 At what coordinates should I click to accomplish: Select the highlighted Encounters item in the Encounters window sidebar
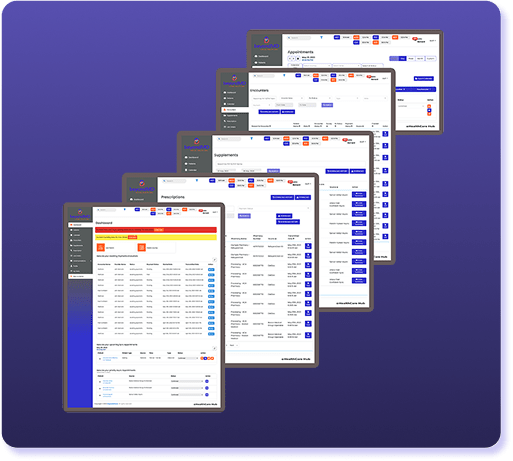coord(235,110)
